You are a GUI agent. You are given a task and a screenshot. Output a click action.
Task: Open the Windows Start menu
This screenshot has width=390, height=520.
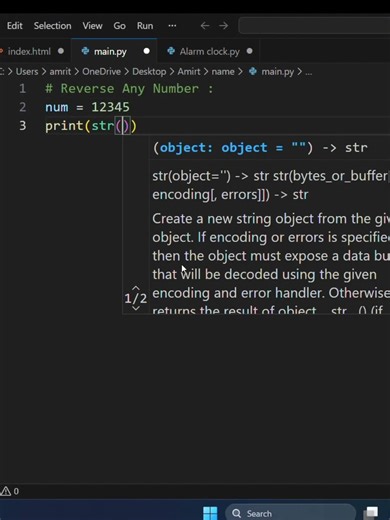(210, 513)
